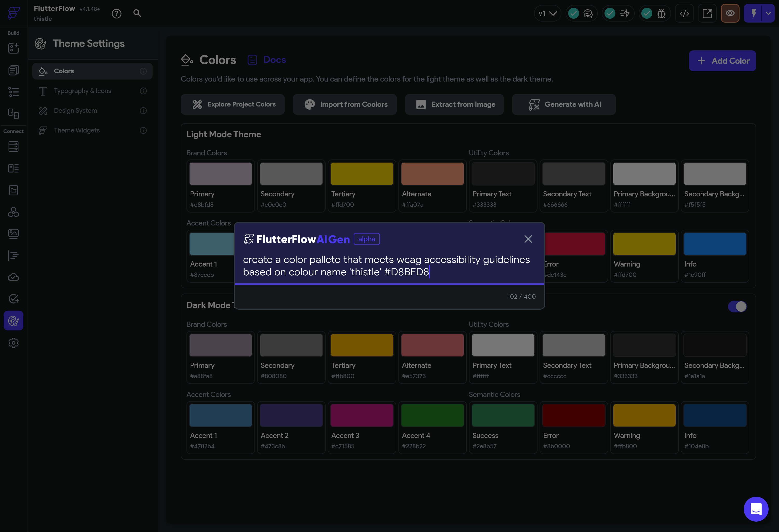Select the Theme Settings palette icon

(x=14, y=321)
